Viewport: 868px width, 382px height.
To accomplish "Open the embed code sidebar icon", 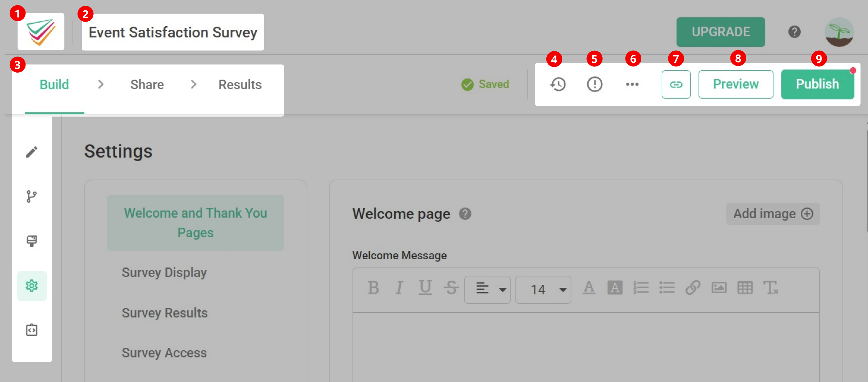I will [x=32, y=330].
